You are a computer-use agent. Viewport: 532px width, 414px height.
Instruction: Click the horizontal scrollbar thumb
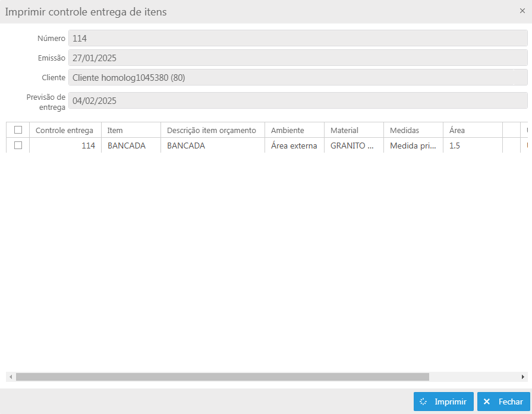pyautogui.click(x=222, y=377)
